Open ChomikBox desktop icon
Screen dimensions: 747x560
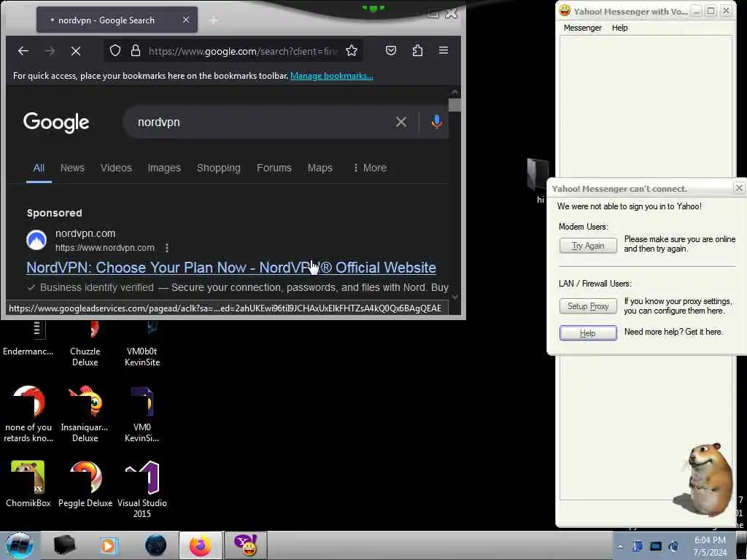tap(28, 484)
